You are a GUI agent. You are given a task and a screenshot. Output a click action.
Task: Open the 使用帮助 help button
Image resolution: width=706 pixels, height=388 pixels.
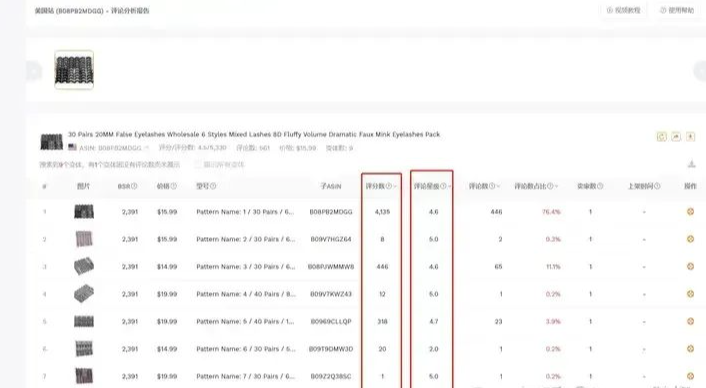click(x=677, y=10)
